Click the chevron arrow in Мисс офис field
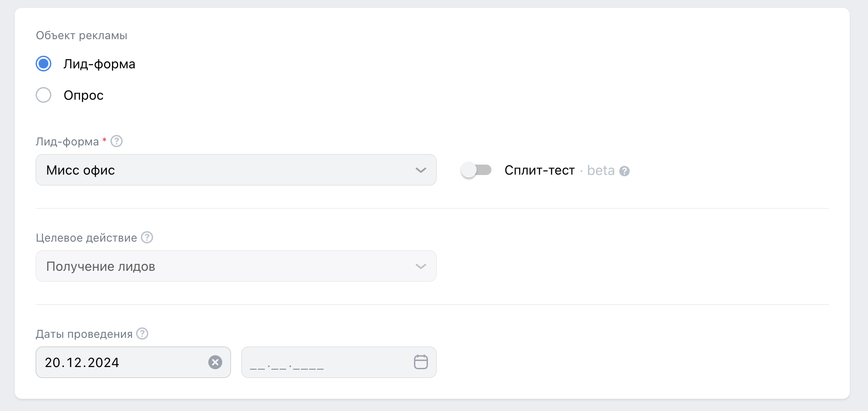The image size is (868, 411). coord(421,170)
